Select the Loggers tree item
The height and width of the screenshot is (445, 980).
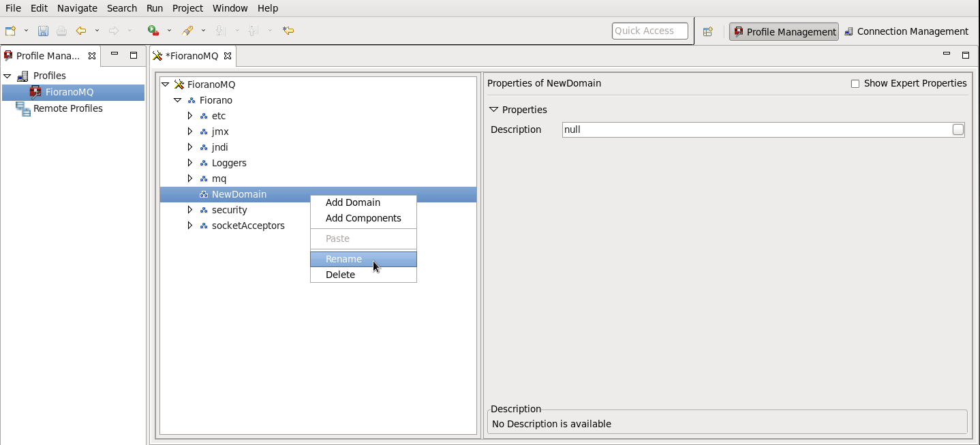coord(229,163)
